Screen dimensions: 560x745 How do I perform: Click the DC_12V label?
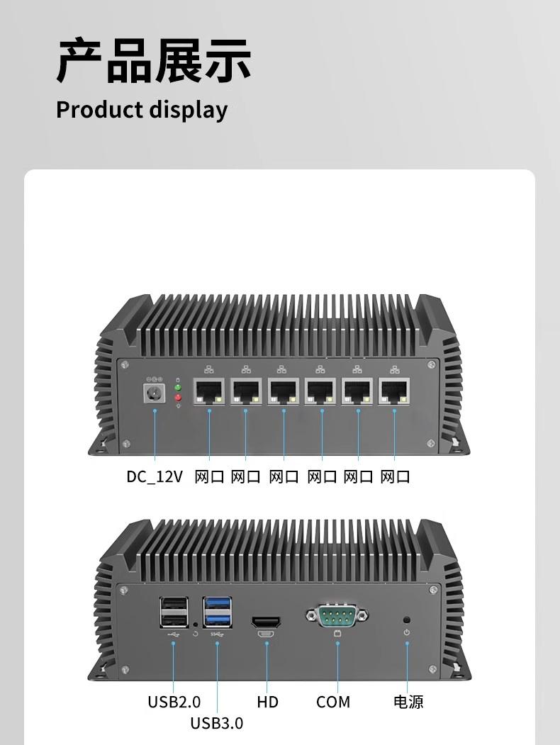[155, 476]
